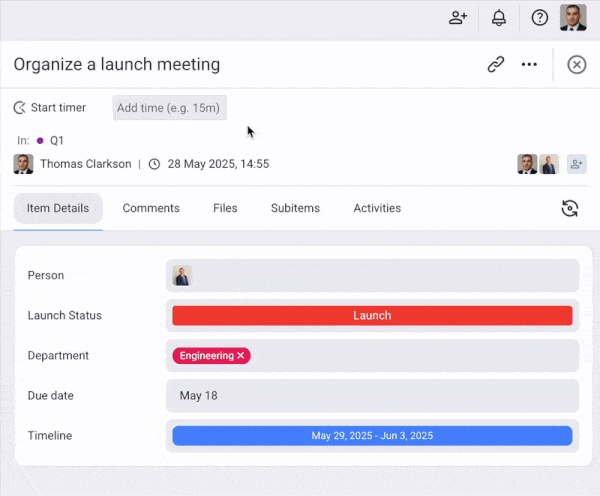This screenshot has height=496, width=600.
Task: Click the refresh updates icon beside tabs
Action: 569,208
